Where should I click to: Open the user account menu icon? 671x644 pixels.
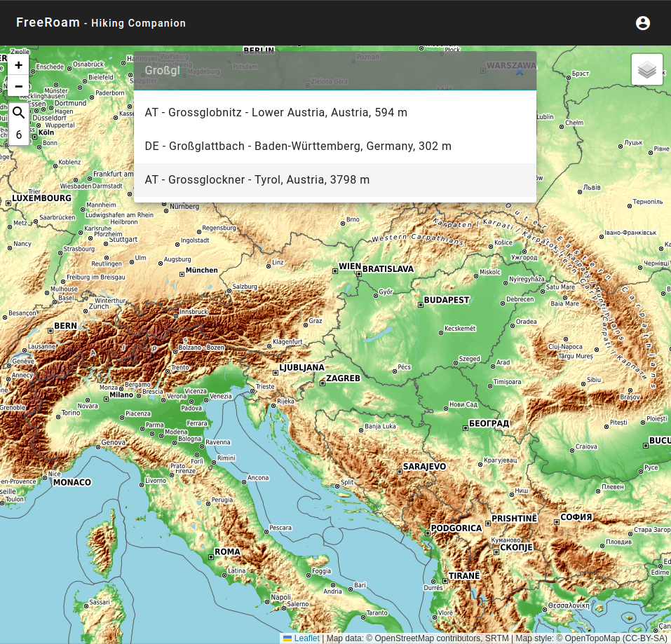tap(643, 23)
